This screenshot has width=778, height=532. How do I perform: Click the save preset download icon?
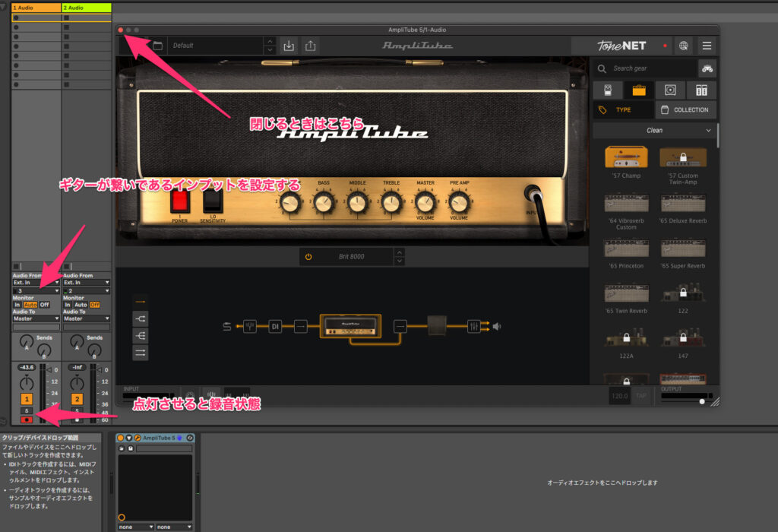click(x=289, y=46)
